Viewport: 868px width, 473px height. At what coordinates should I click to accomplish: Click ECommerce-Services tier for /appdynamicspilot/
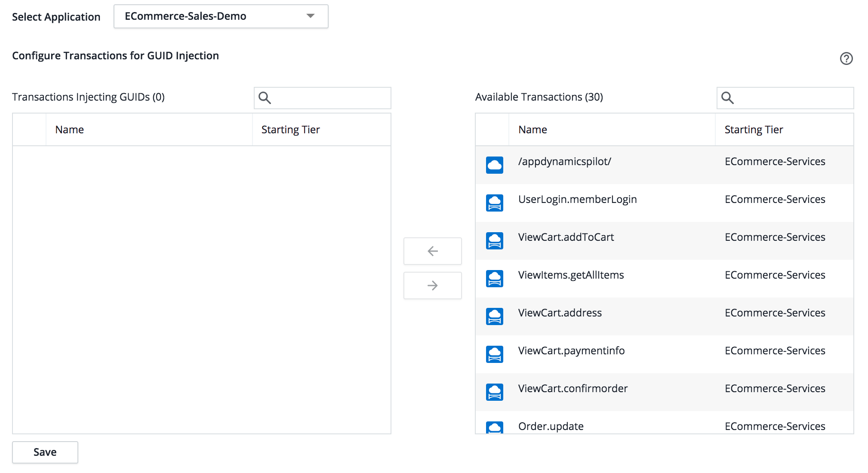pyautogui.click(x=775, y=162)
